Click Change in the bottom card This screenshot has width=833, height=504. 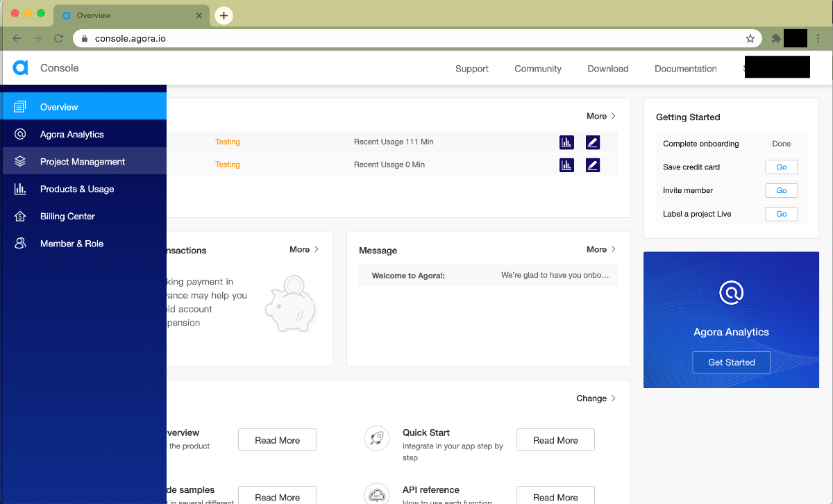[x=596, y=398]
